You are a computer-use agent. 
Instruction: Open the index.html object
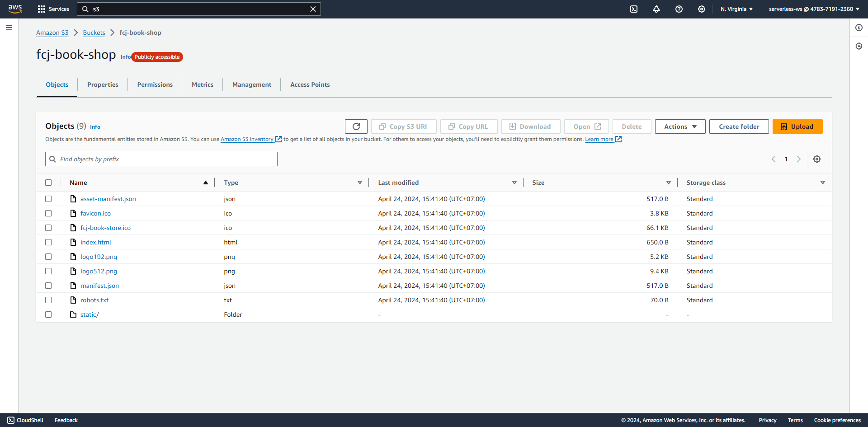pyautogui.click(x=96, y=242)
